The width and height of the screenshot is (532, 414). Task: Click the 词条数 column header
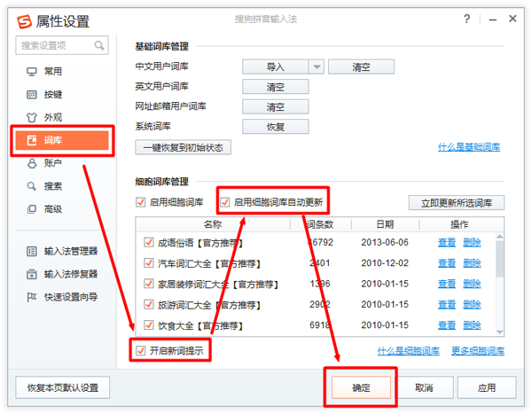[320, 224]
